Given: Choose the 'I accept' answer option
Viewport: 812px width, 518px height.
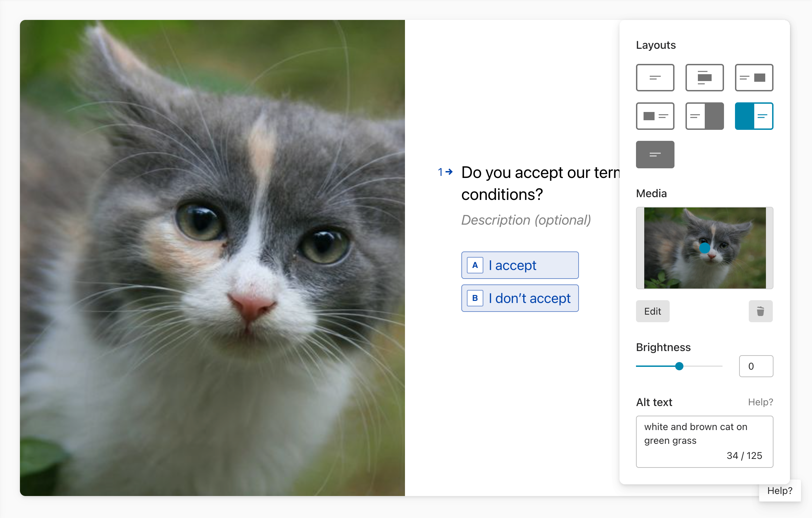Looking at the screenshot, I should [520, 265].
